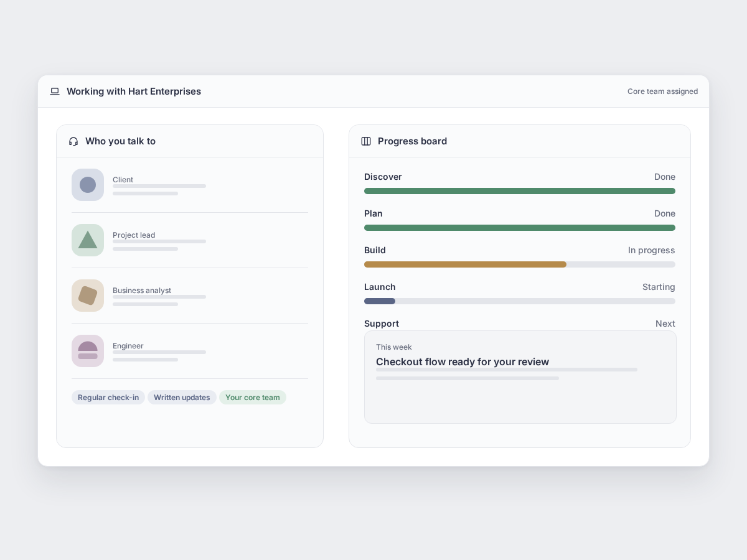Click the Written updates chip

tap(182, 398)
